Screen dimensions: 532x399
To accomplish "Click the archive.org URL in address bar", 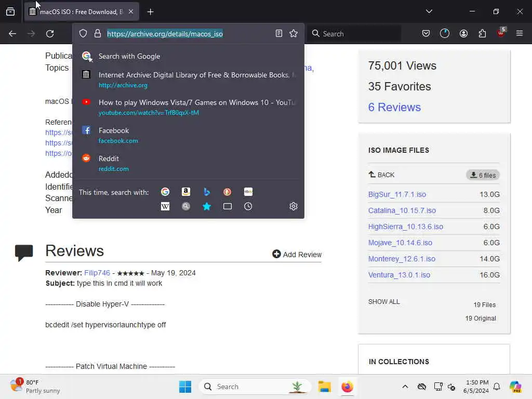I will coord(165,34).
